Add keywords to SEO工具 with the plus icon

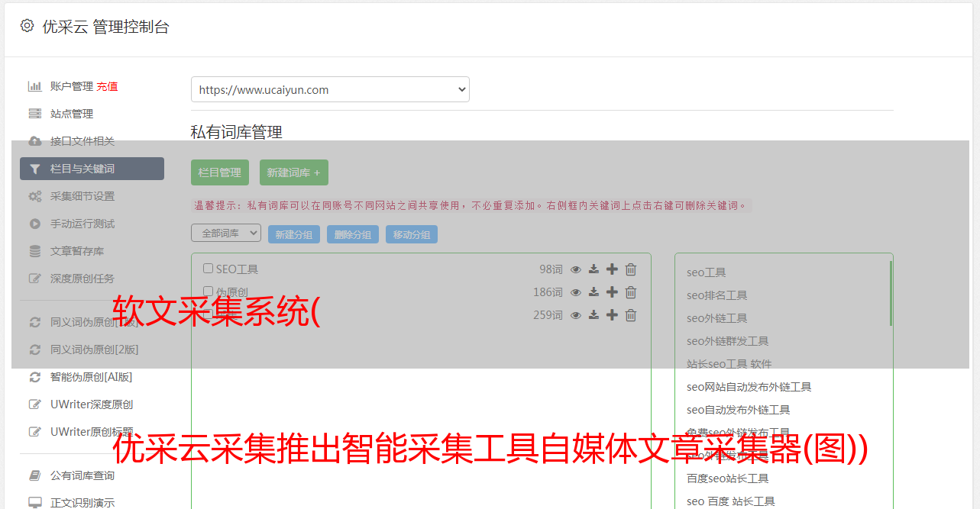612,269
